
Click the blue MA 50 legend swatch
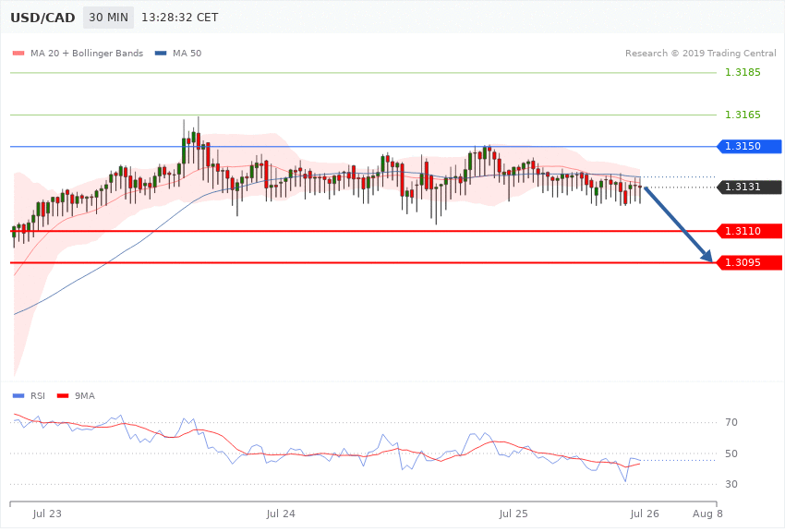tap(161, 54)
